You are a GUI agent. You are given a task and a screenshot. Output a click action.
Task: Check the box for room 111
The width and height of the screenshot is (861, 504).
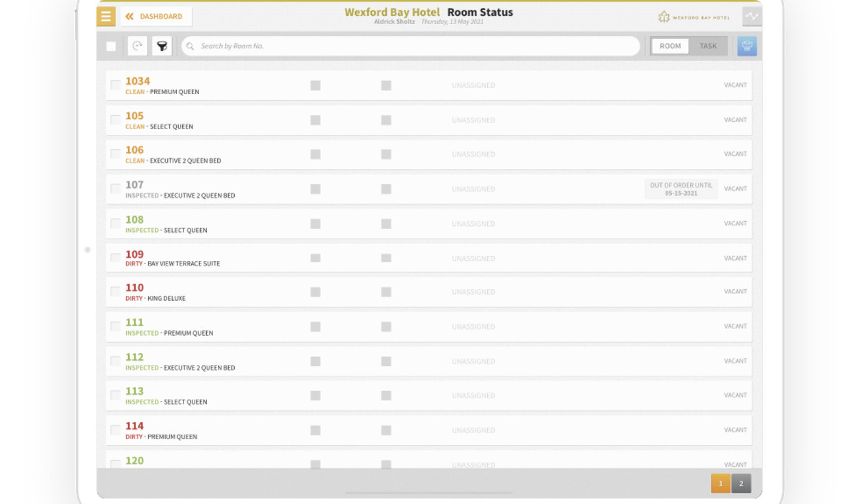tap(115, 326)
